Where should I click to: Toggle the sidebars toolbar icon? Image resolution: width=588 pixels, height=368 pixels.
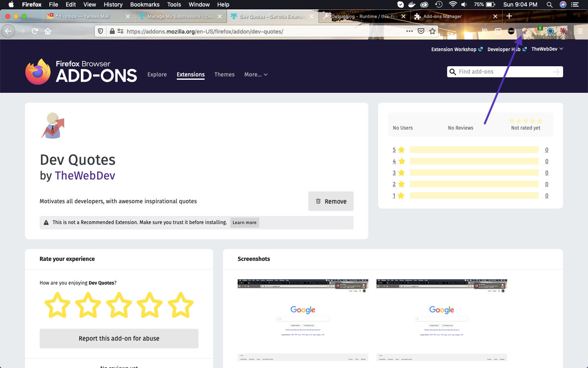coord(498,31)
